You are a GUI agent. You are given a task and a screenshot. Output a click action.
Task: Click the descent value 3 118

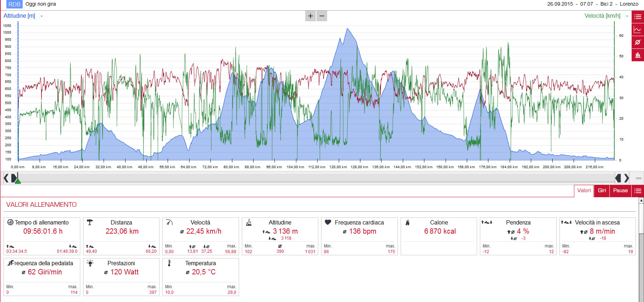pyautogui.click(x=286, y=238)
